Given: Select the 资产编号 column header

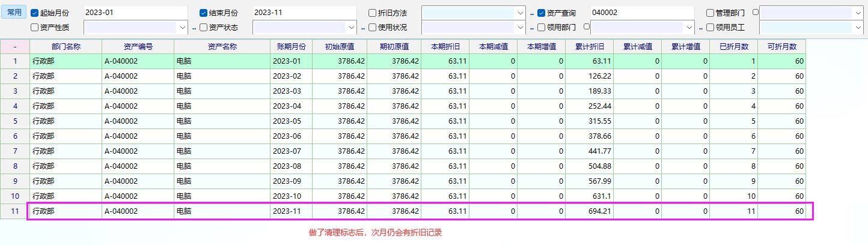Looking at the screenshot, I should (138, 46).
